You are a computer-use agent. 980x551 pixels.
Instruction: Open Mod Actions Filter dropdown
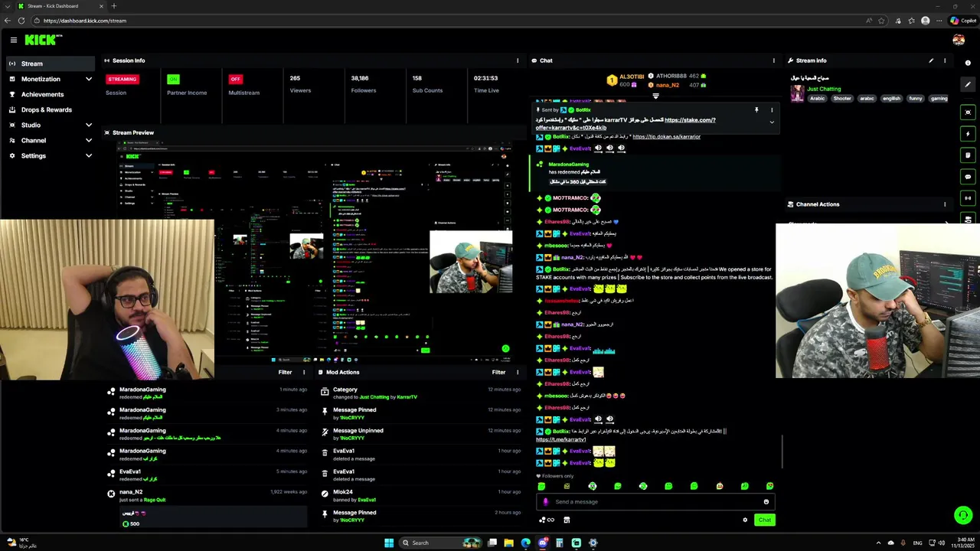[498, 373]
